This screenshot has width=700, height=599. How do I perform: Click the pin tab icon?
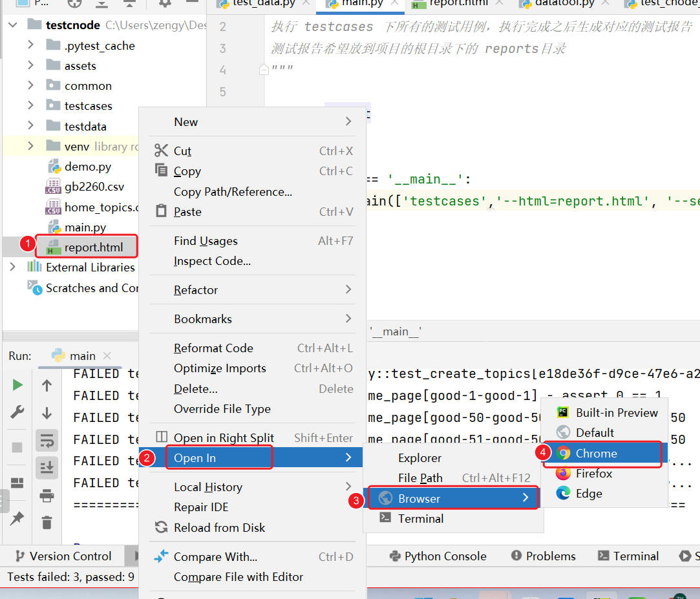tap(17, 518)
